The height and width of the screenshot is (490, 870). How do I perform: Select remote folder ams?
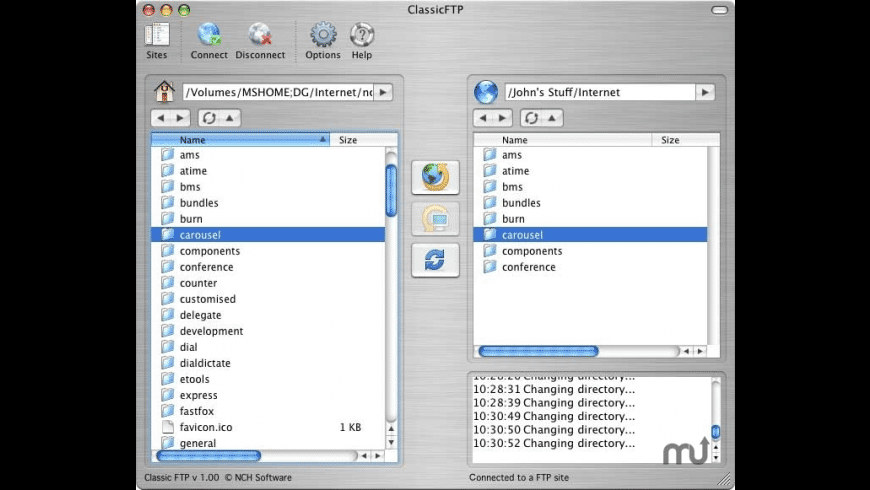click(x=590, y=155)
